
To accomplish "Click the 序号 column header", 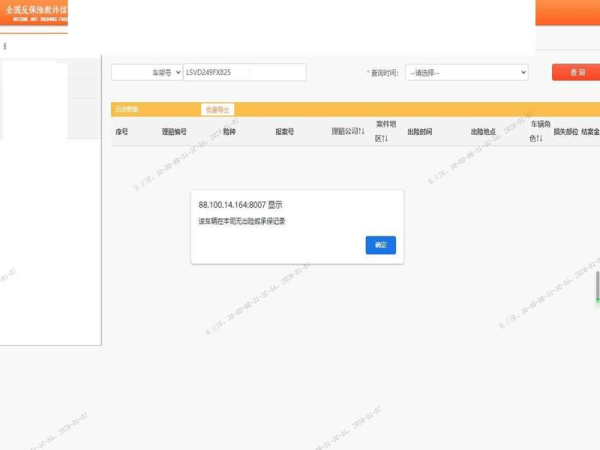I will 122,132.
